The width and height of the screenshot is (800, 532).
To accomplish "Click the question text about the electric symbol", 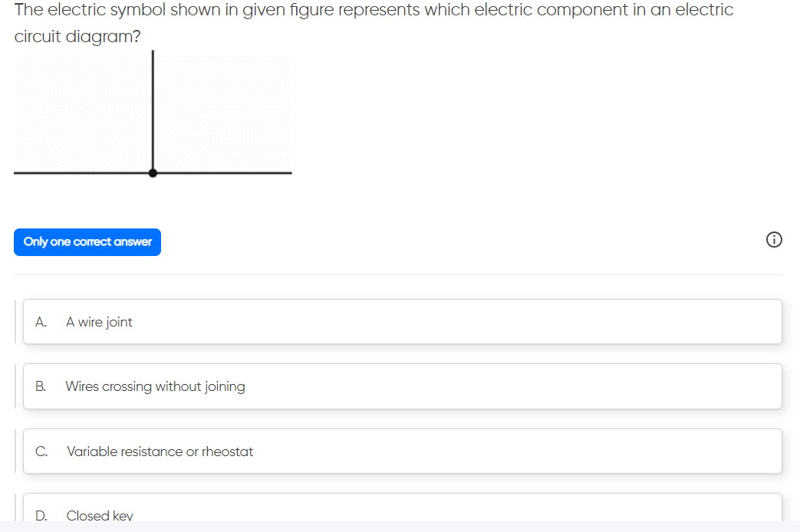I will click(x=374, y=11).
